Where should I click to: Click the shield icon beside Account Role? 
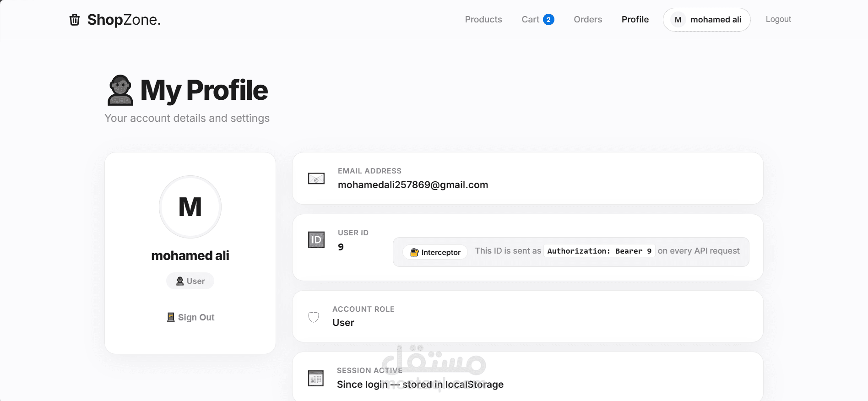tap(314, 316)
